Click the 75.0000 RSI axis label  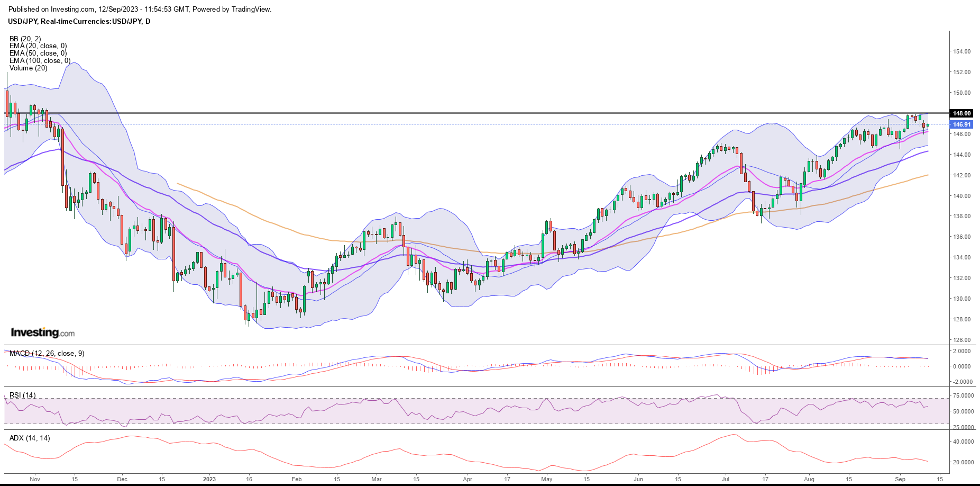pos(963,396)
